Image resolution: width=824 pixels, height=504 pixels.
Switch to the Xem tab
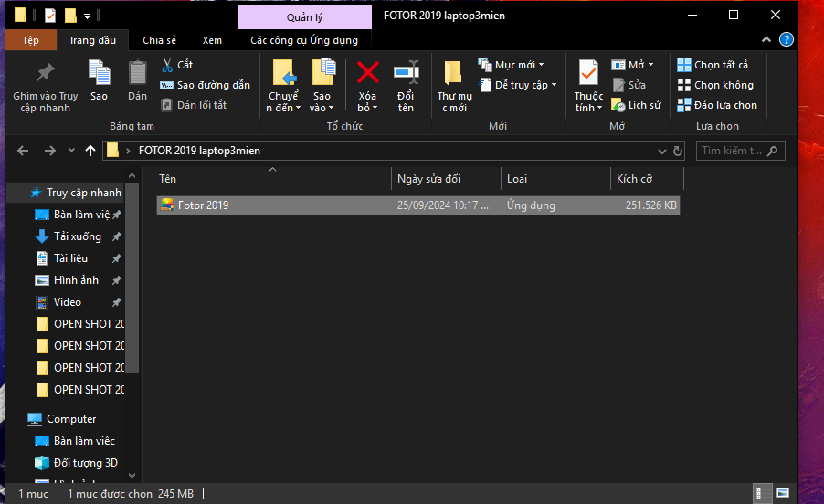[x=212, y=40]
